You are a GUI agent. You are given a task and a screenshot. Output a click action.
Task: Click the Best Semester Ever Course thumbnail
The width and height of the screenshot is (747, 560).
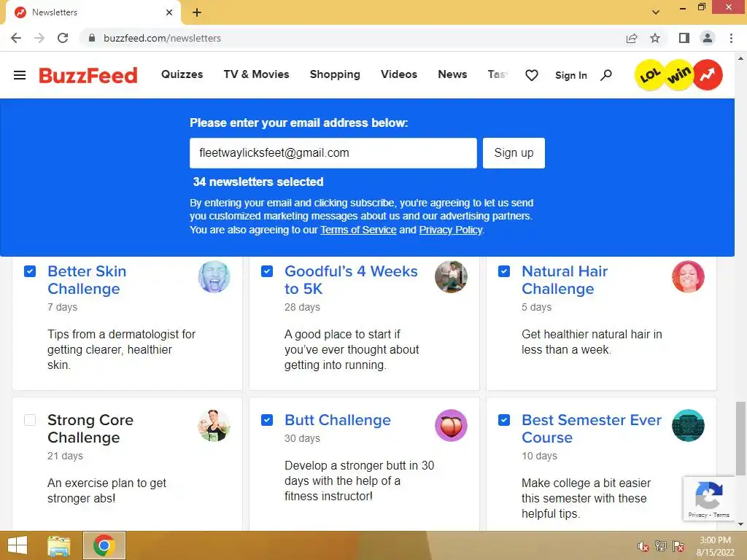click(x=688, y=425)
